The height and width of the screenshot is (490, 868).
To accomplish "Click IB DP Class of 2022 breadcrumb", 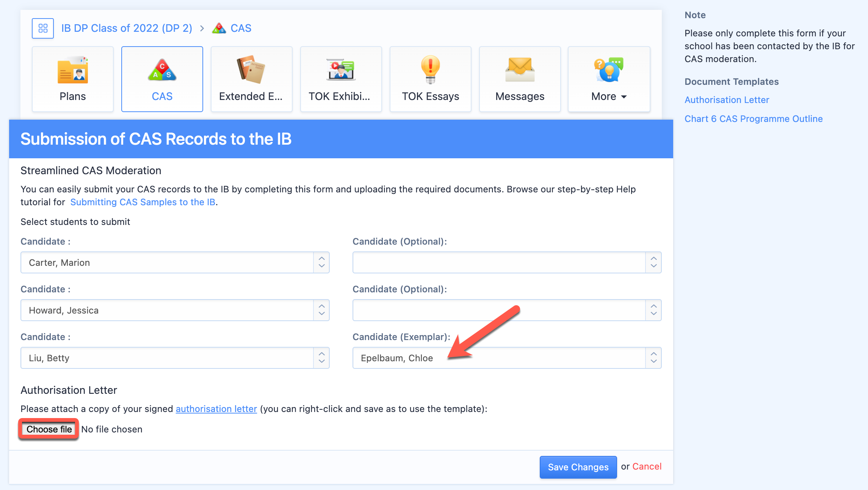I will pyautogui.click(x=127, y=28).
